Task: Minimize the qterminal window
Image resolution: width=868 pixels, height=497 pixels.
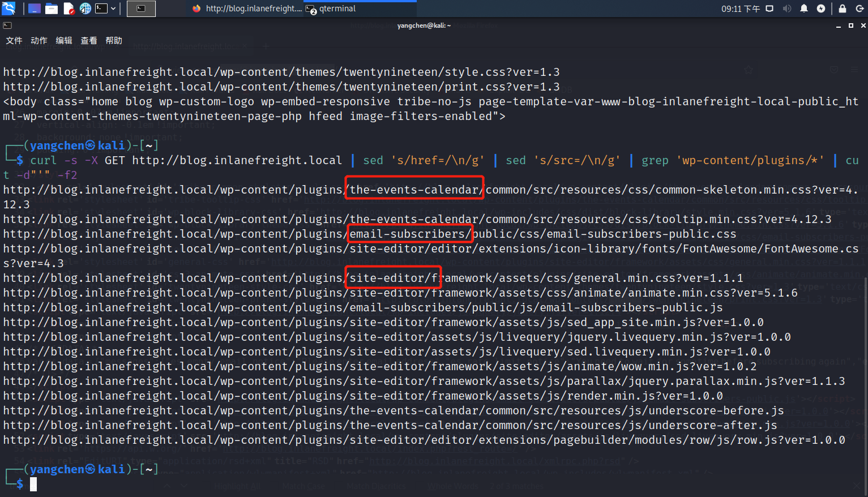Action: [x=839, y=25]
